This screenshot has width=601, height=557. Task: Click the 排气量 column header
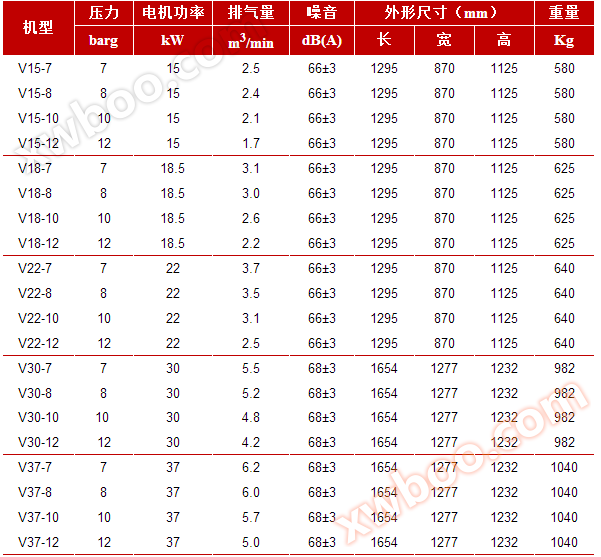[251, 14]
